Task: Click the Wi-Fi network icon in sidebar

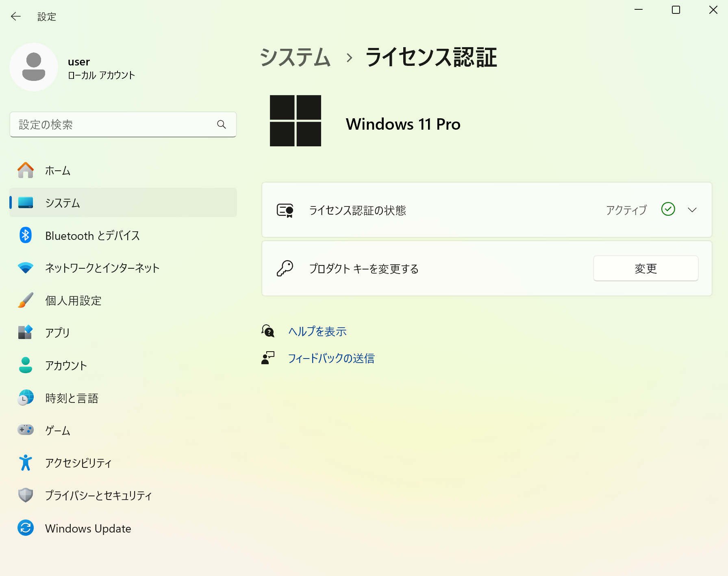Action: pos(26,268)
